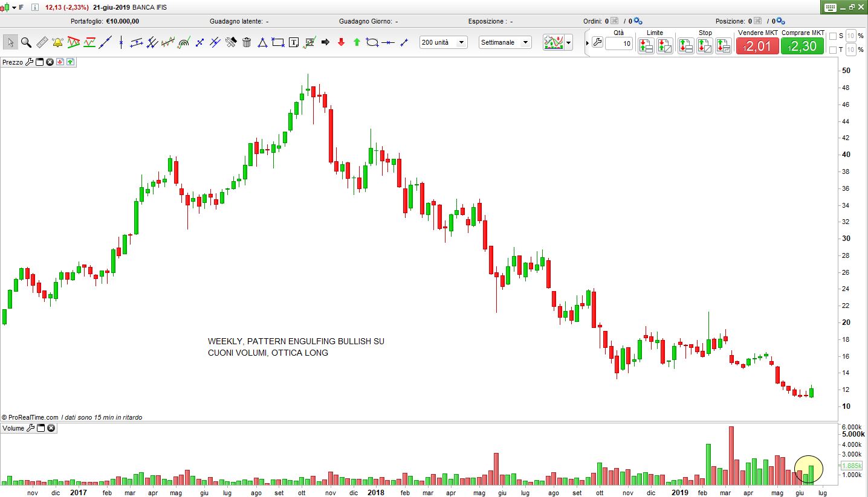
Task: Place a red down arrow marker
Action: click(341, 42)
